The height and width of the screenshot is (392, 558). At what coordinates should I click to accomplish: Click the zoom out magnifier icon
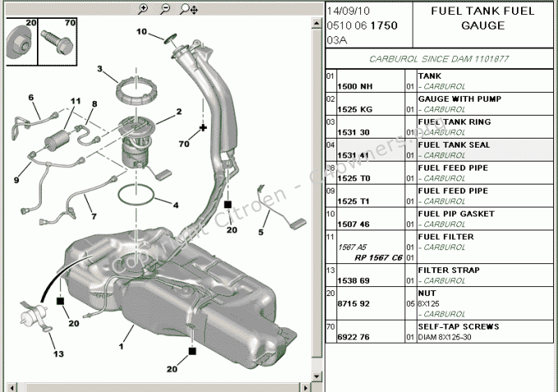click(165, 9)
